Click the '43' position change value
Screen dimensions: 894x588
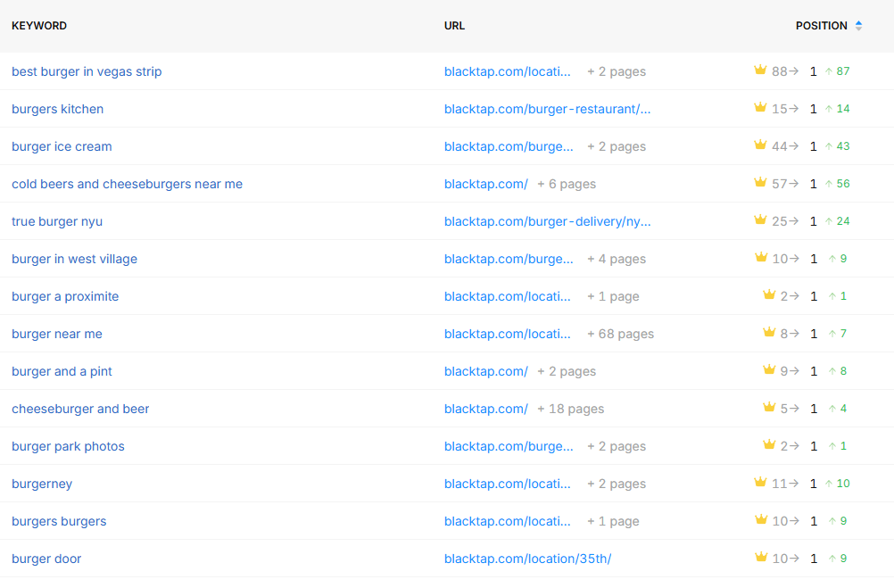843,146
